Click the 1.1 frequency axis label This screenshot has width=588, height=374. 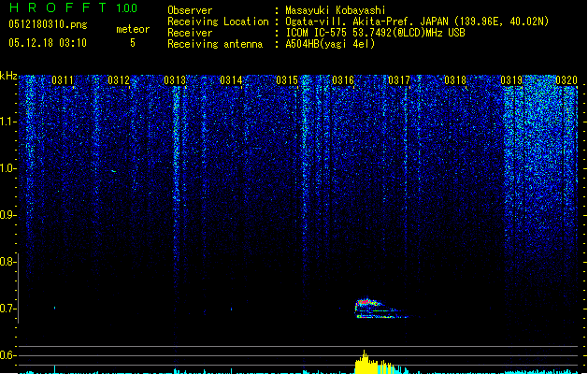(7, 122)
